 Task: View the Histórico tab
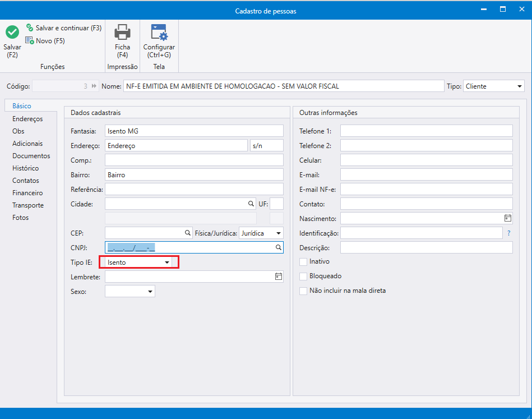pos(25,168)
